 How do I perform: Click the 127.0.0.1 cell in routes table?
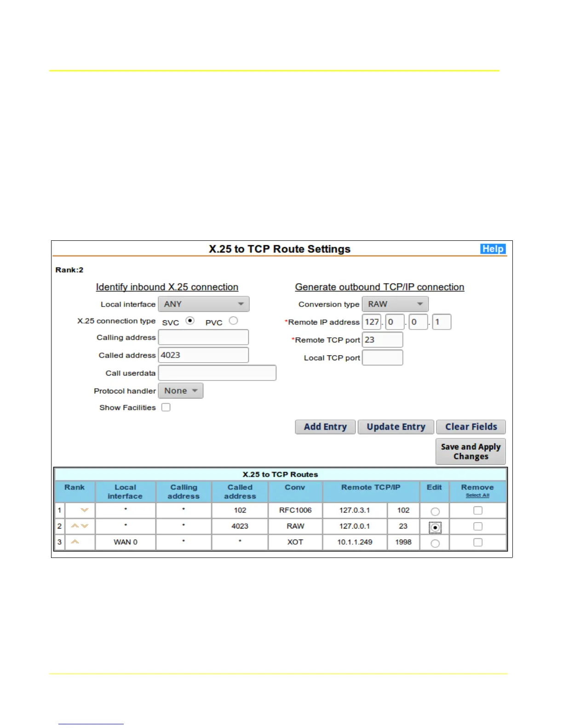click(x=355, y=526)
